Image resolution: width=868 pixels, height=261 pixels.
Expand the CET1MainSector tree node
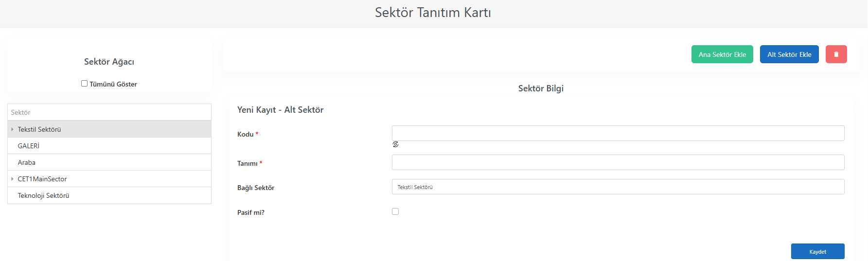12,179
